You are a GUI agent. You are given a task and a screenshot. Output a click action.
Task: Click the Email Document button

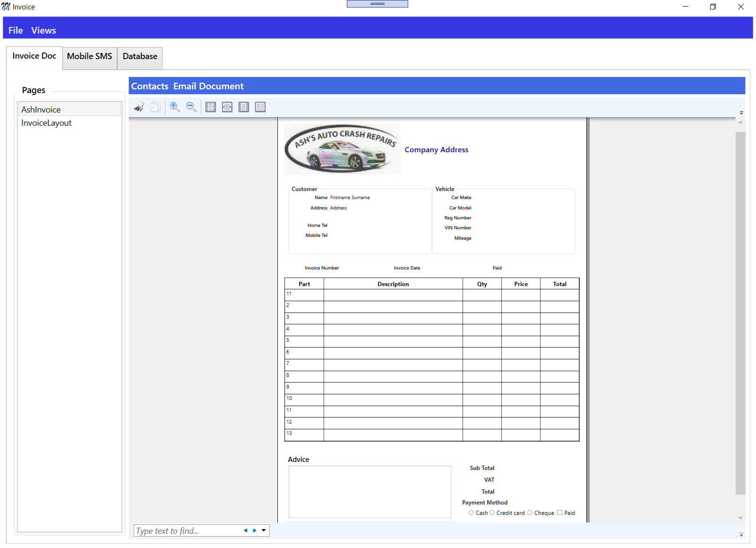click(208, 86)
